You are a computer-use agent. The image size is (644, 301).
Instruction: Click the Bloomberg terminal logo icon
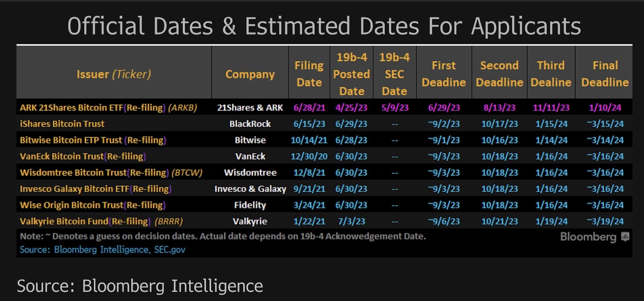pos(625,237)
